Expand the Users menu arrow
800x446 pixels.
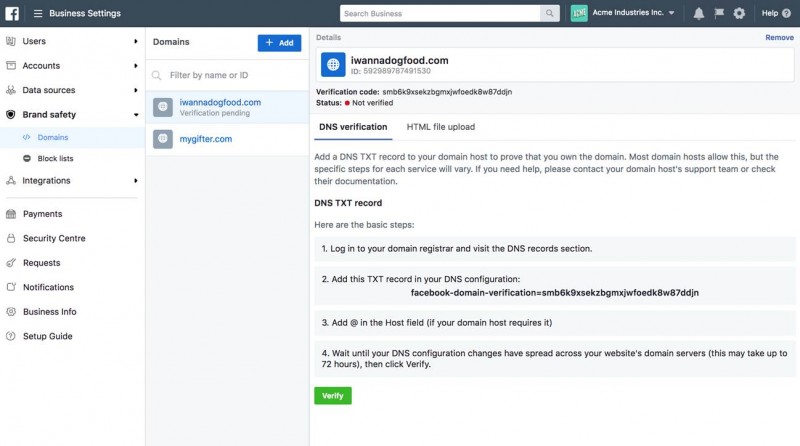point(136,41)
